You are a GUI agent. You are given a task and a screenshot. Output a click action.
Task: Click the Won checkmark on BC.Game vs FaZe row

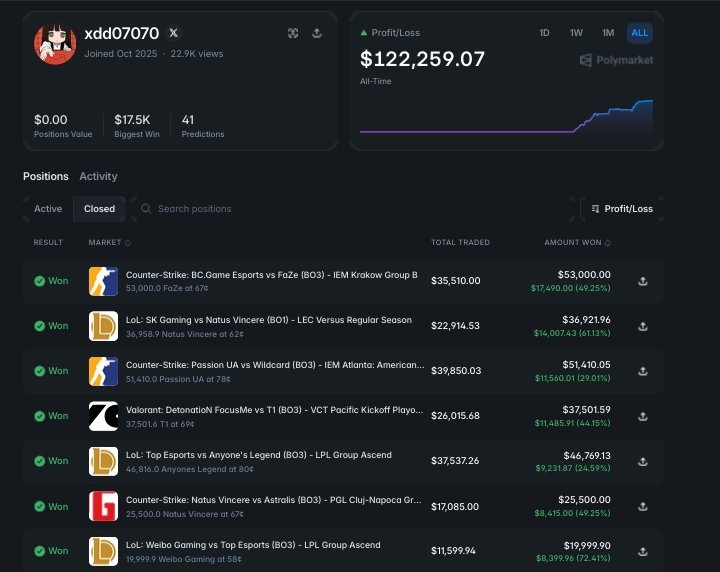(39, 281)
